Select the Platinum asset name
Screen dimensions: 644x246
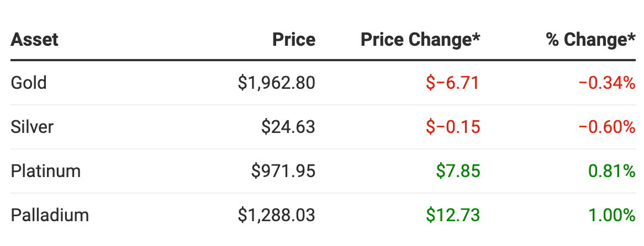point(46,171)
